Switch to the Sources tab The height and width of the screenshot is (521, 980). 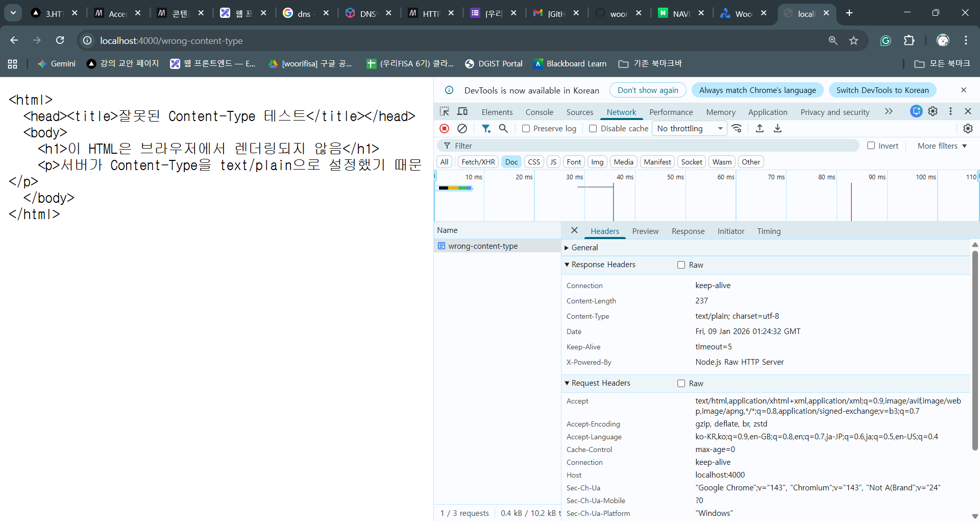580,112
